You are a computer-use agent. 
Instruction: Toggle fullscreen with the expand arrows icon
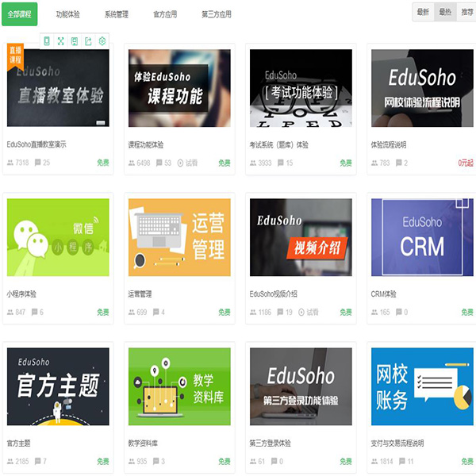click(x=61, y=41)
